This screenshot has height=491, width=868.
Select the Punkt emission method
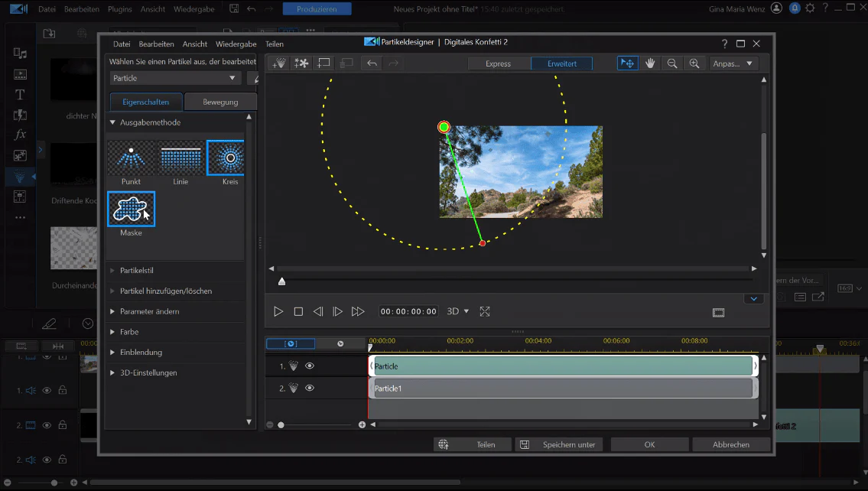tap(131, 158)
